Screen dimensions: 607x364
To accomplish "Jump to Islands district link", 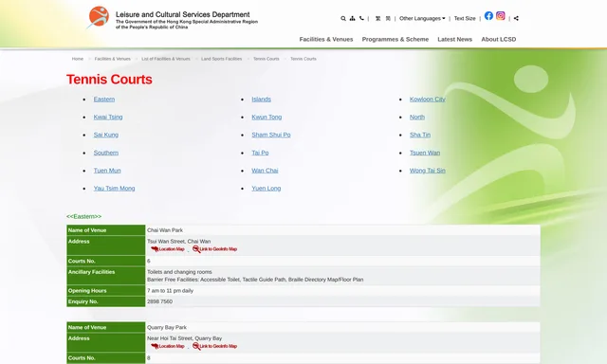I will (x=262, y=99).
